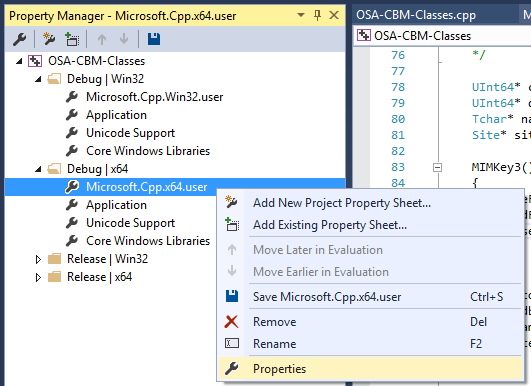Collapse the Debug | Win32 folder
The width and height of the screenshot is (531, 386).
click(38, 79)
